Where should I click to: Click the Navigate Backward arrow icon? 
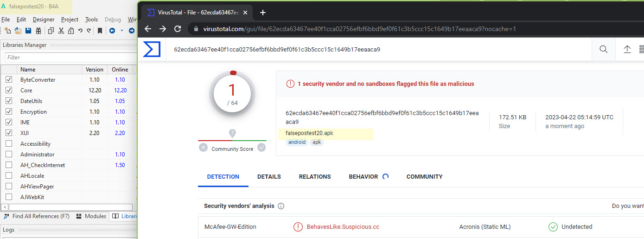point(112,31)
